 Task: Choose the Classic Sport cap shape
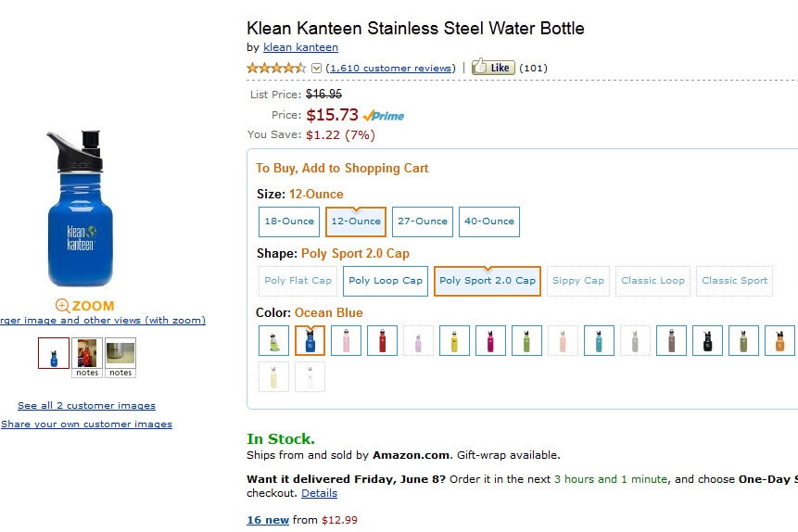click(x=735, y=281)
